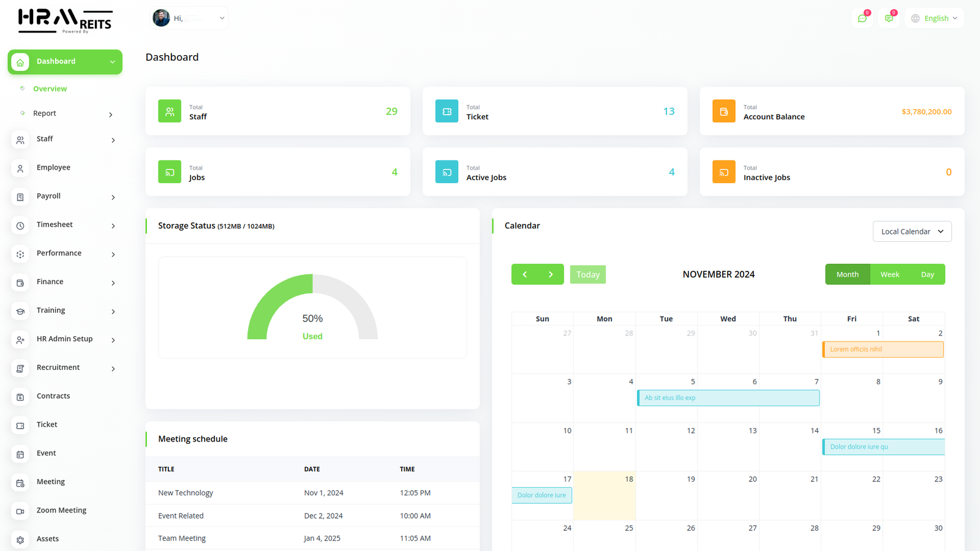980x551 pixels.
Task: Switch calendar to Week view
Action: tap(889, 274)
